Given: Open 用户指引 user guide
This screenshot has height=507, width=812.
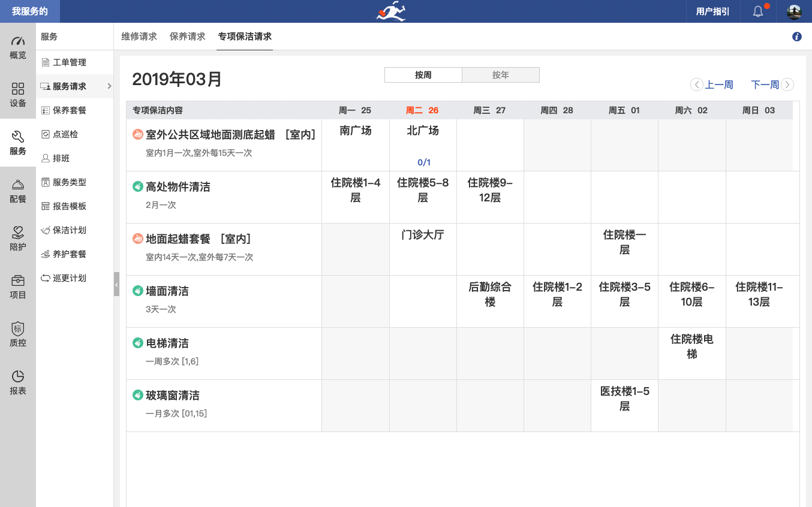Looking at the screenshot, I should (x=713, y=11).
